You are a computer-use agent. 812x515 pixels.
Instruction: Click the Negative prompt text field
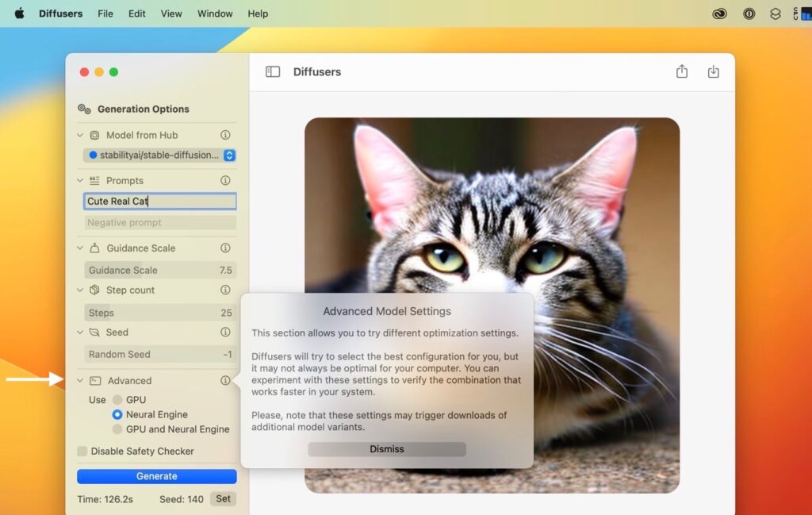tap(159, 223)
